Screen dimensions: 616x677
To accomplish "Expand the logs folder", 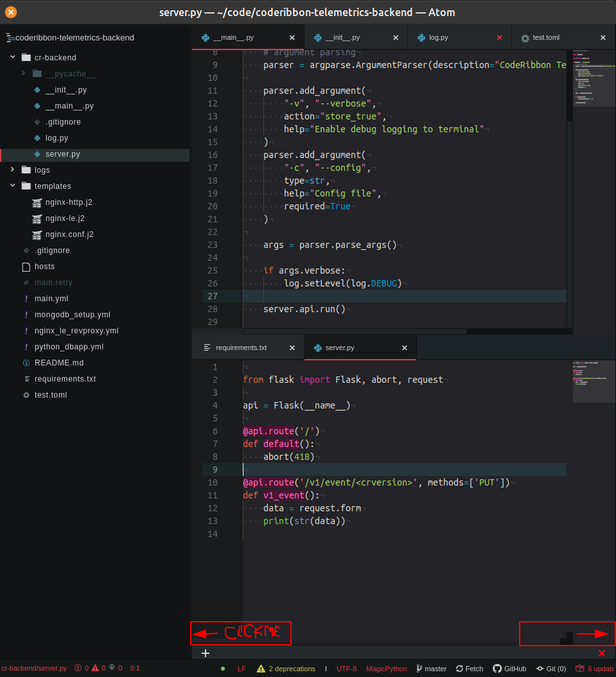I will click(13, 170).
